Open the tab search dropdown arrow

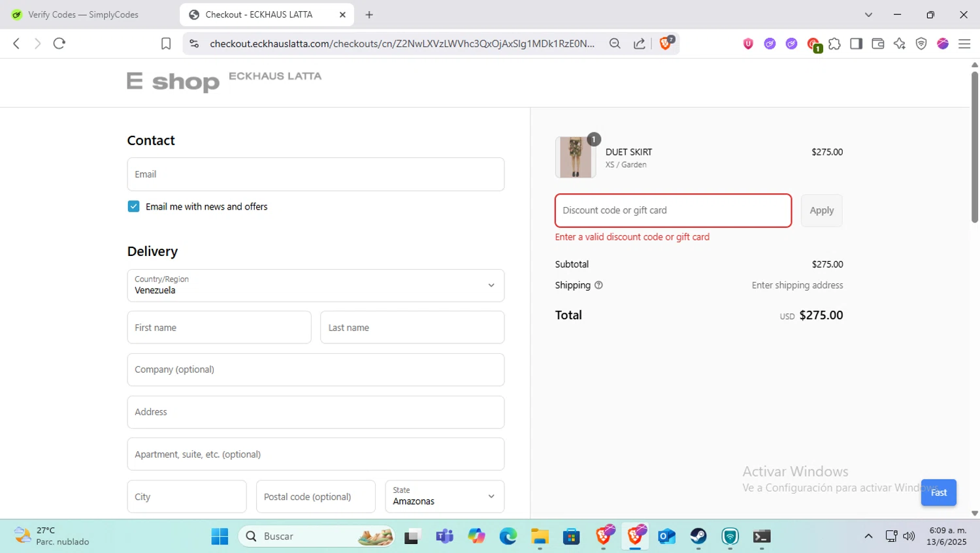pos(868,14)
